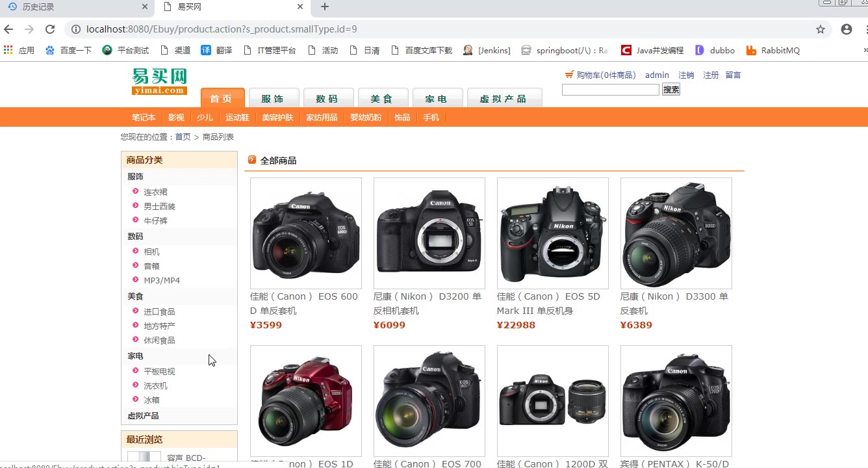Open the 相机 category

(x=151, y=252)
